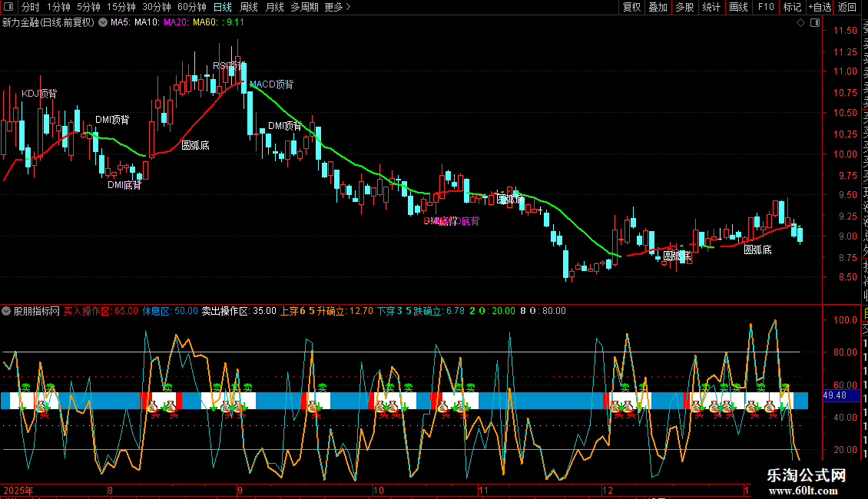Add stock with the +自选 button
The height and width of the screenshot is (499, 868).
coord(820,7)
